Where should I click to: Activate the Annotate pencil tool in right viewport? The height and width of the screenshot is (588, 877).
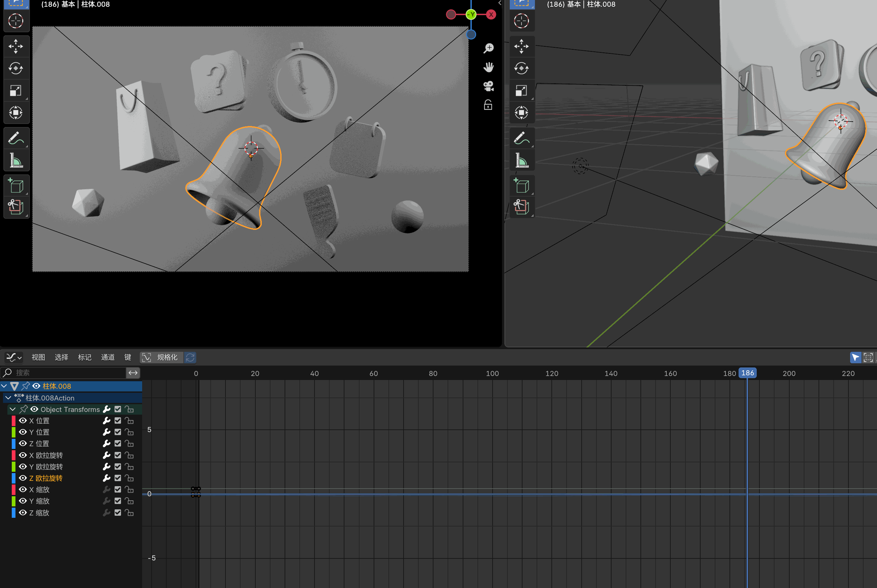click(x=521, y=138)
